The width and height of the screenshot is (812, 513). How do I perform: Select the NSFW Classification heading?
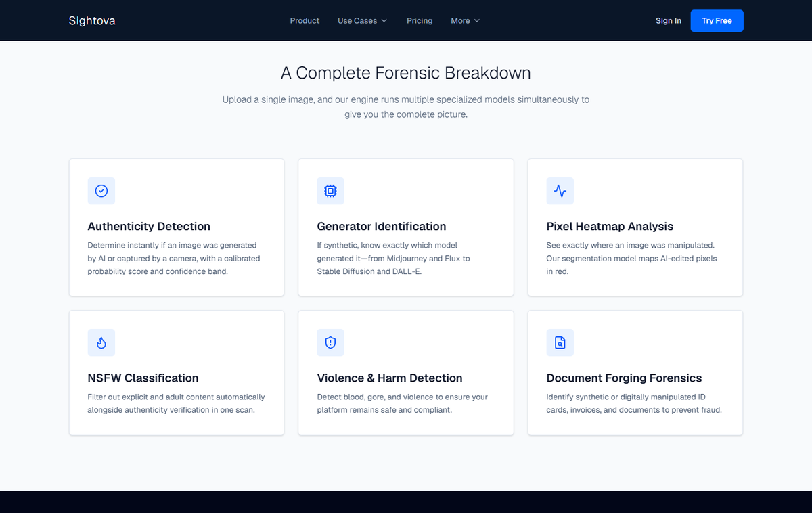tap(143, 378)
